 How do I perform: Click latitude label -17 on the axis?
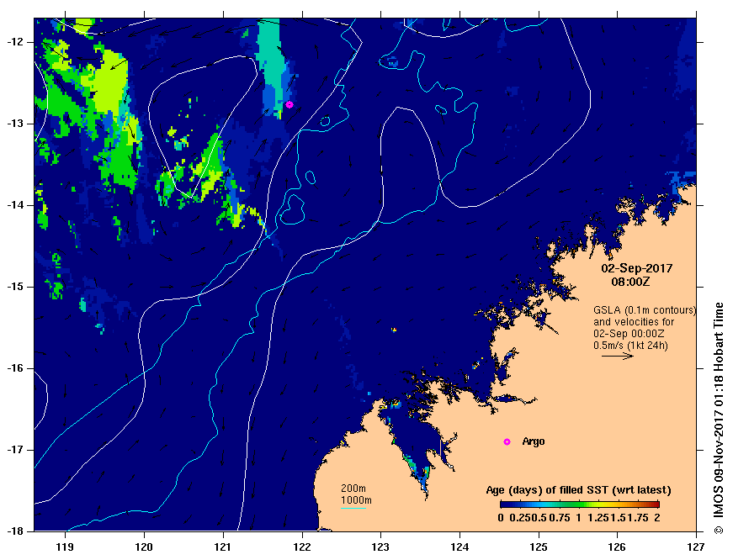[14, 450]
